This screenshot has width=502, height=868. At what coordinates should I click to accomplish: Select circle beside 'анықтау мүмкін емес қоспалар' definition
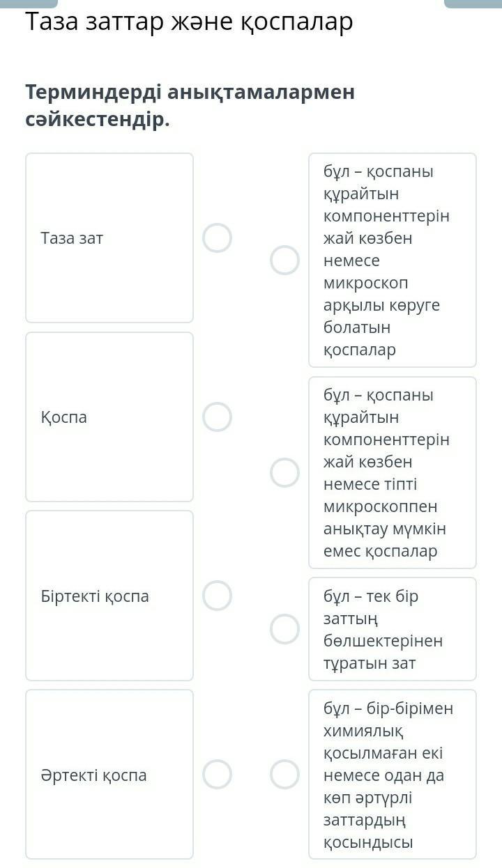click(x=284, y=472)
